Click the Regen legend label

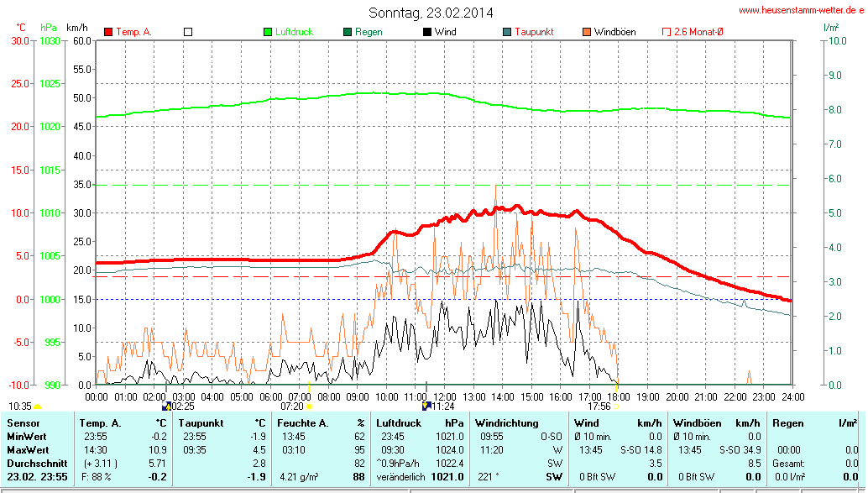pyautogui.click(x=369, y=32)
